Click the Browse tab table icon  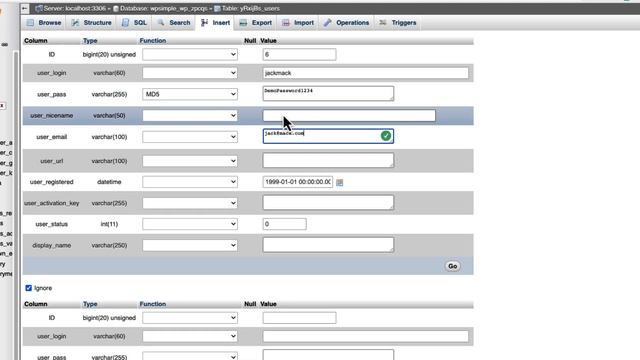click(31, 23)
